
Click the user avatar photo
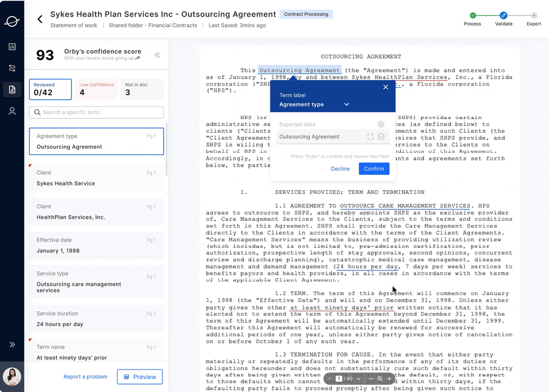click(x=12, y=376)
